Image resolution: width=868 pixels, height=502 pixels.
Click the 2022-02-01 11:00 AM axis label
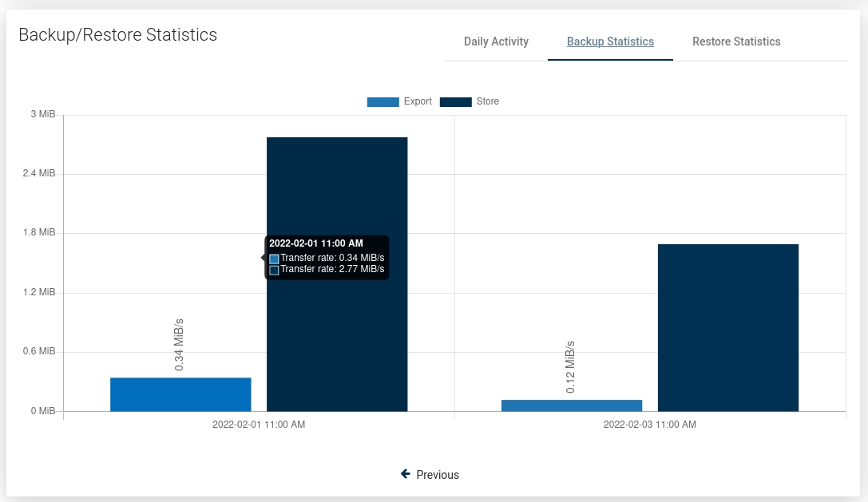point(259,425)
